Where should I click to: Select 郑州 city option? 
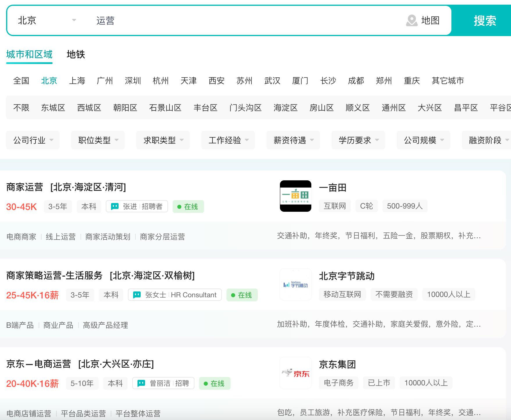coord(384,81)
